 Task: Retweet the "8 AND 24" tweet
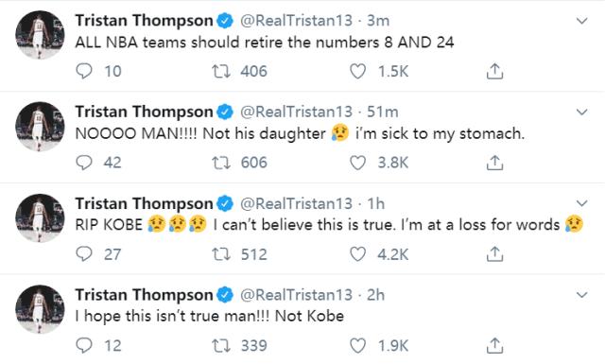pyautogui.click(x=221, y=72)
